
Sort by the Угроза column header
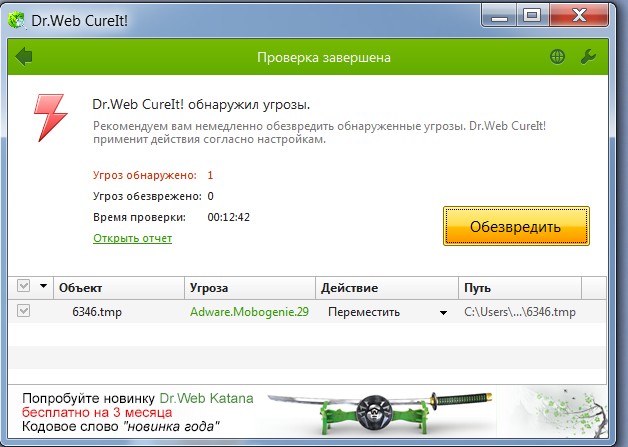(250, 288)
